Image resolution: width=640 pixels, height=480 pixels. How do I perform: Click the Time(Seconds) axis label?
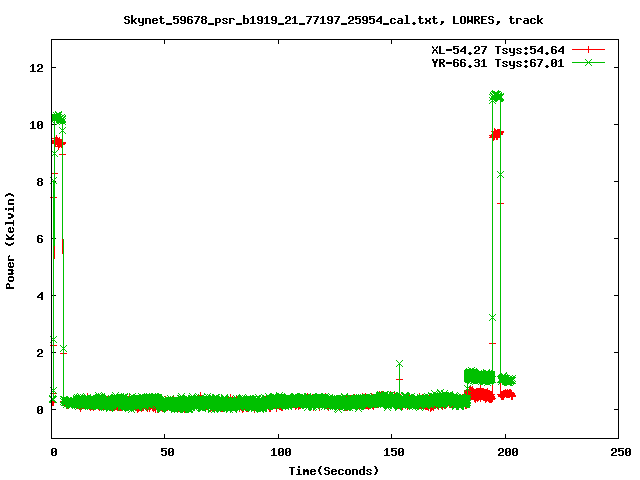(x=333, y=471)
